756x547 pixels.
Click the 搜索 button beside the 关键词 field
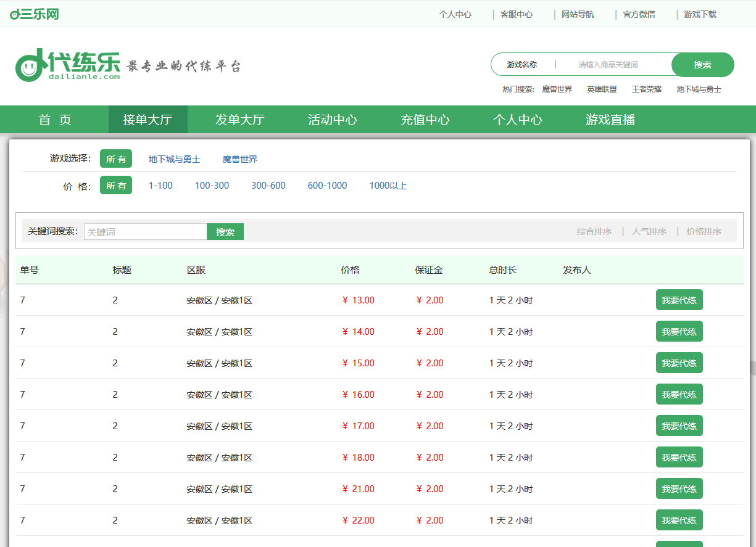(x=225, y=232)
